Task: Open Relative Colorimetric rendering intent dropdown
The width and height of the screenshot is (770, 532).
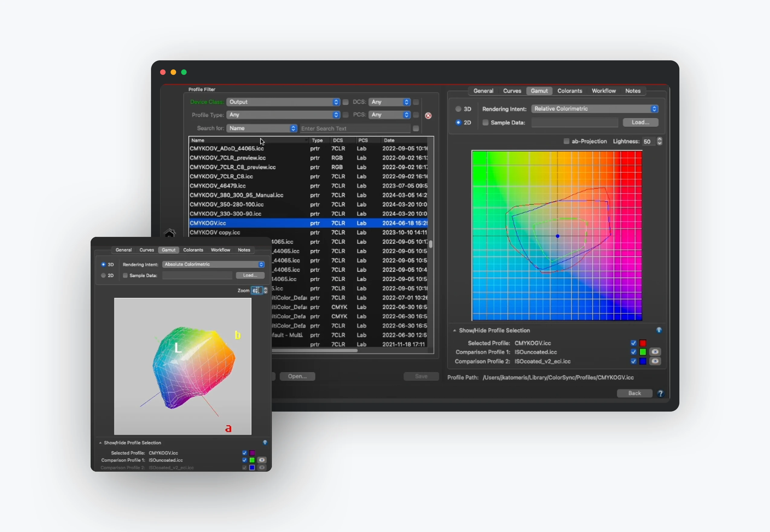Action: [x=594, y=109]
